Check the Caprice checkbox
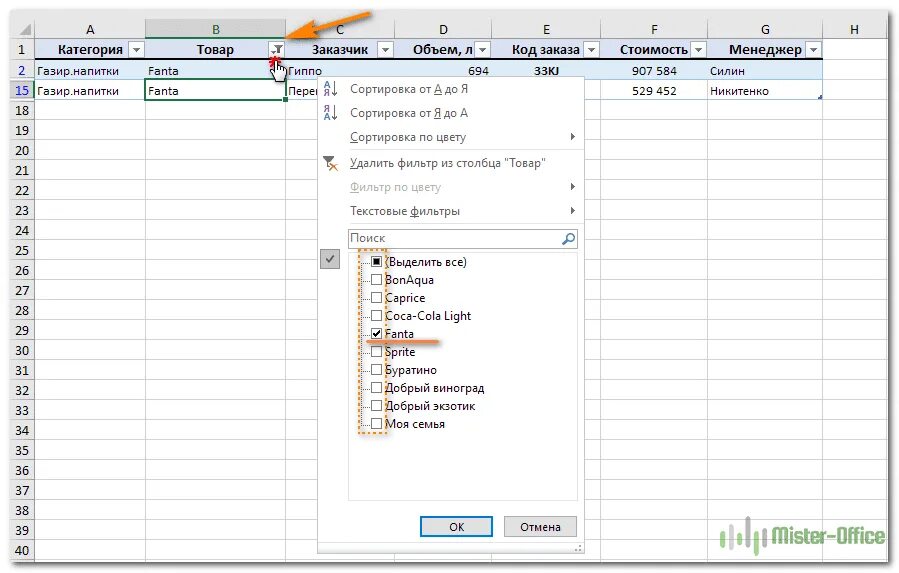This screenshot has width=899, height=573. 376,298
